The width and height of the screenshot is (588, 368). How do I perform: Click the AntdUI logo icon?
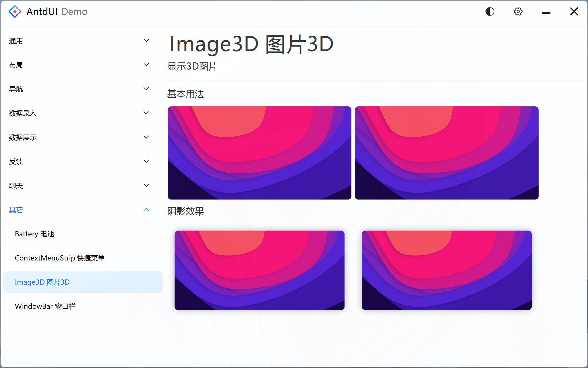(x=15, y=11)
